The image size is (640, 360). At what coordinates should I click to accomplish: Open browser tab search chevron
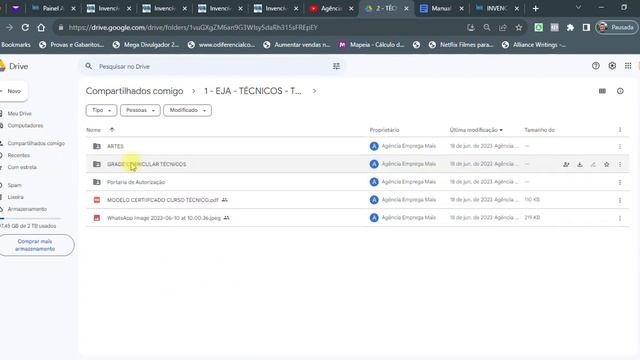[x=578, y=8]
